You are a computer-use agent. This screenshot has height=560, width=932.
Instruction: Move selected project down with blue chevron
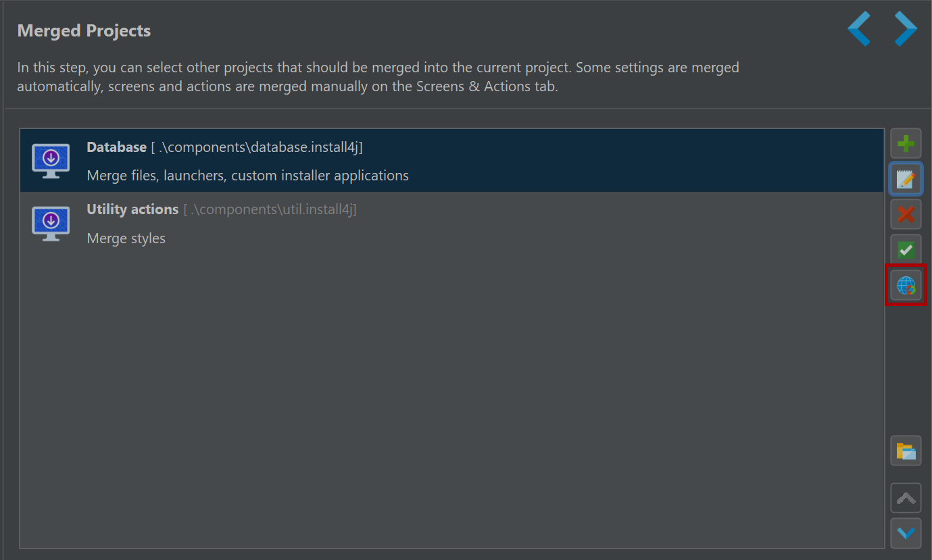(x=906, y=533)
